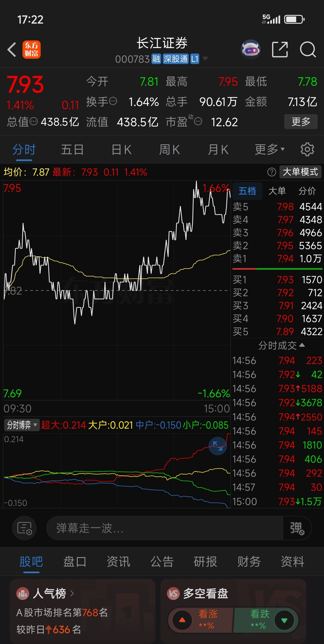
Task: Select the 分价 tab
Action: [x=307, y=191]
